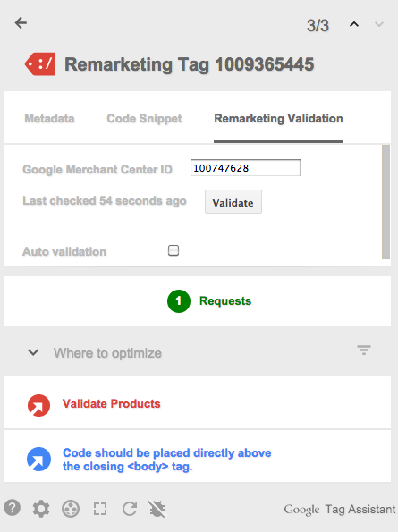398x532 pixels.
Task: Switch to the Code Snippet tab
Action: pos(144,118)
